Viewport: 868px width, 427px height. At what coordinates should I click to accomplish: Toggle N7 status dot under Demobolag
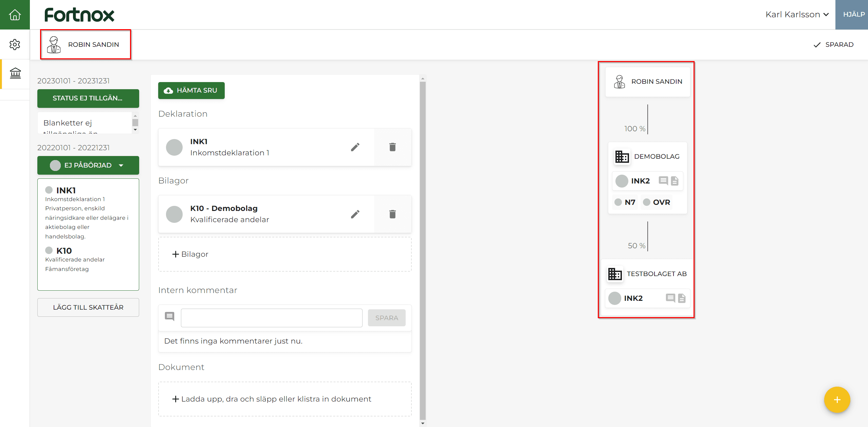(x=618, y=202)
